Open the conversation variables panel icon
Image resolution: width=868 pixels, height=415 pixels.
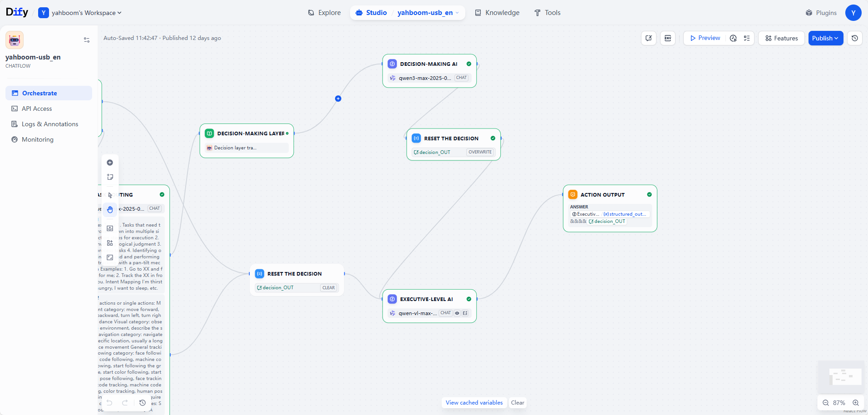(x=649, y=38)
